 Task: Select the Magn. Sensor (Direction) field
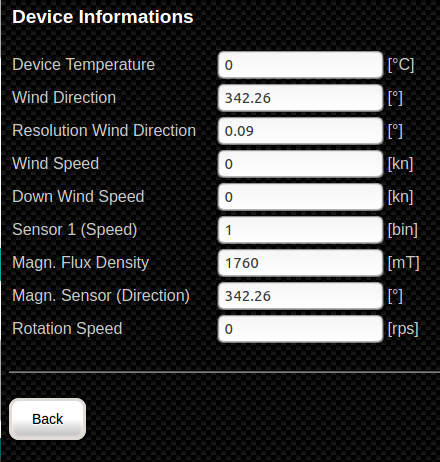pos(300,296)
